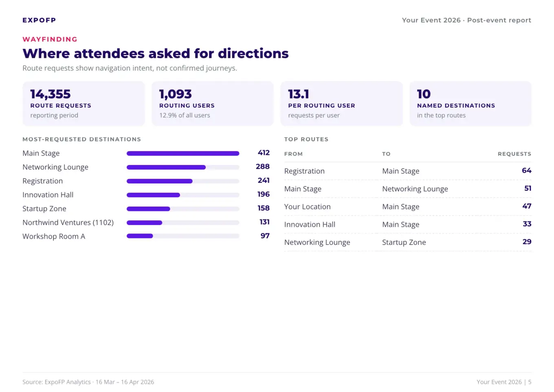Screen dimensions: 554x392
Task: Click the REQUESTS column header
Action: coord(514,154)
